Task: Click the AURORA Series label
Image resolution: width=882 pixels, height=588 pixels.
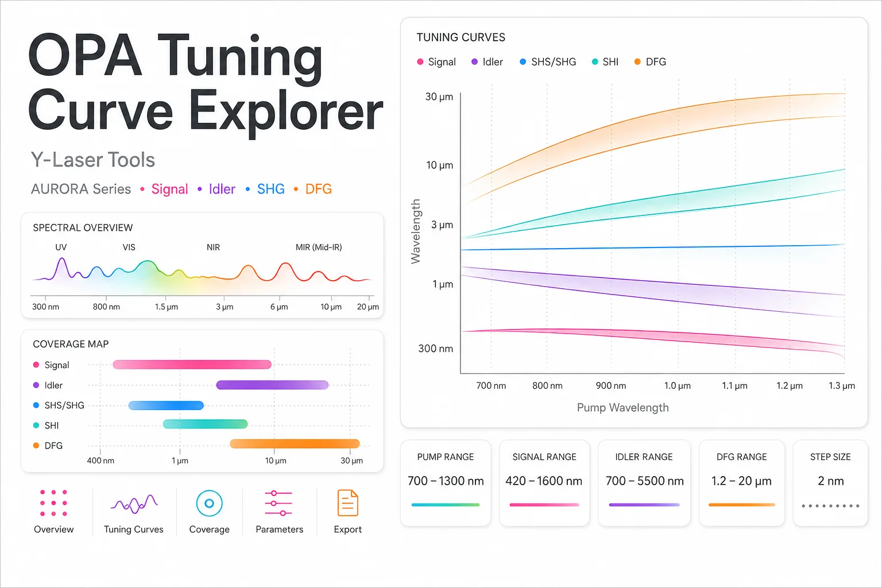Action: pyautogui.click(x=81, y=189)
